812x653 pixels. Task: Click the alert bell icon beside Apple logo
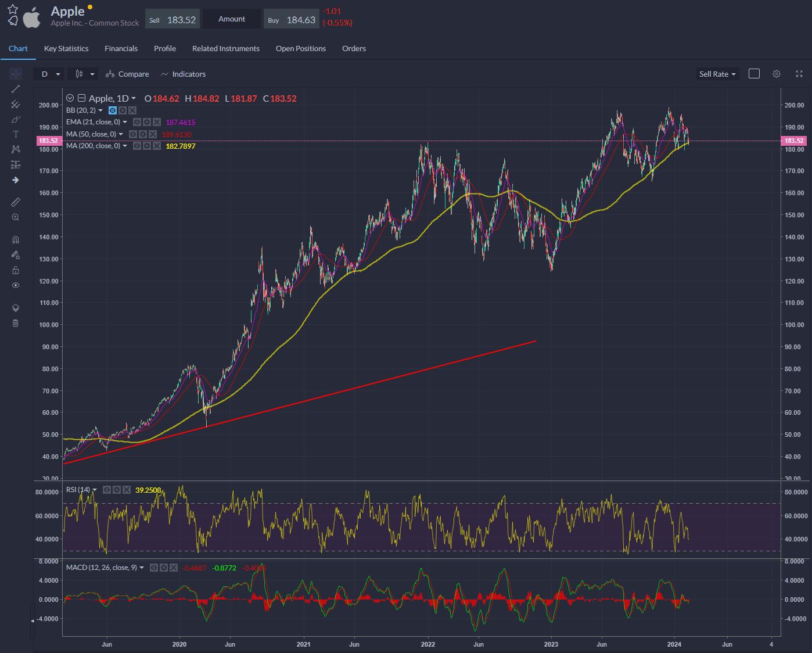coord(13,21)
